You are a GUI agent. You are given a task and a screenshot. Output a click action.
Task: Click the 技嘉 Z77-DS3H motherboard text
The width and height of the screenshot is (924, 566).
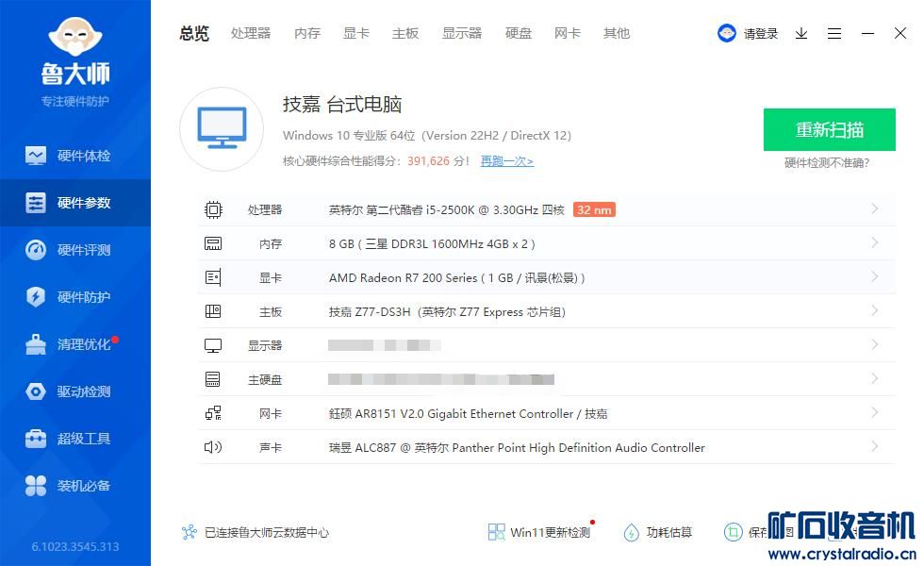pos(447,312)
